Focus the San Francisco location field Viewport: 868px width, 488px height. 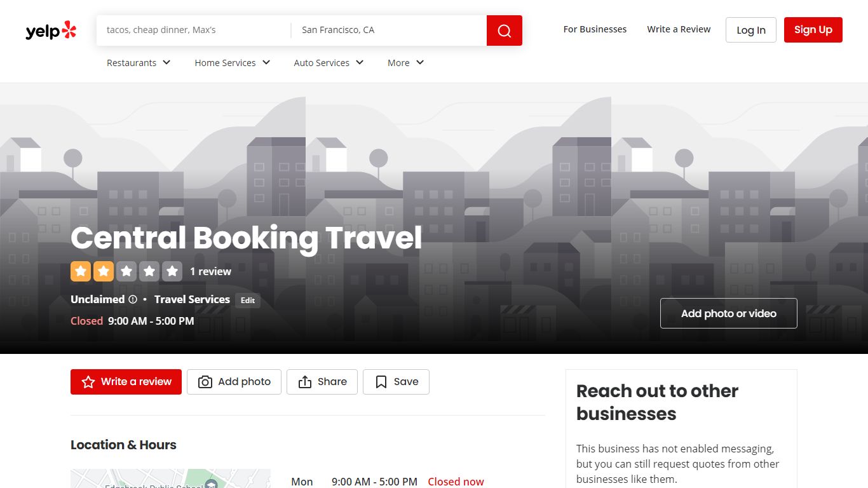coord(389,30)
